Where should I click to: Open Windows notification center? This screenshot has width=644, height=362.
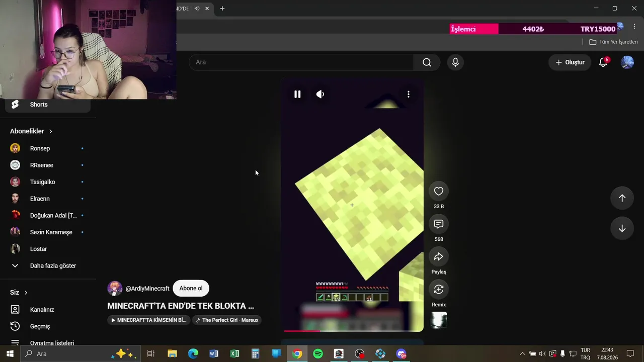(630, 354)
